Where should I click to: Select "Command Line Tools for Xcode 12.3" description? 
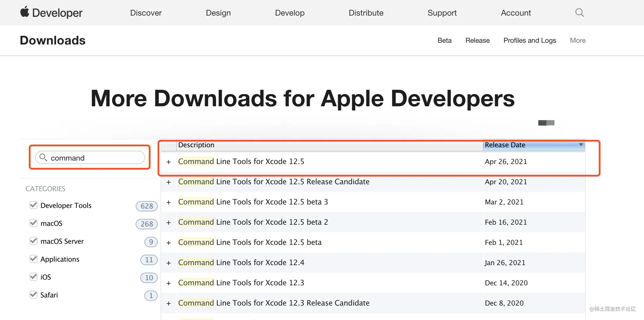click(241, 283)
